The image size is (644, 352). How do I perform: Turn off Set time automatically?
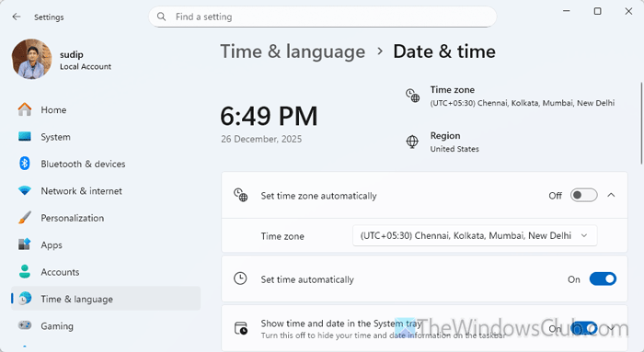603,279
